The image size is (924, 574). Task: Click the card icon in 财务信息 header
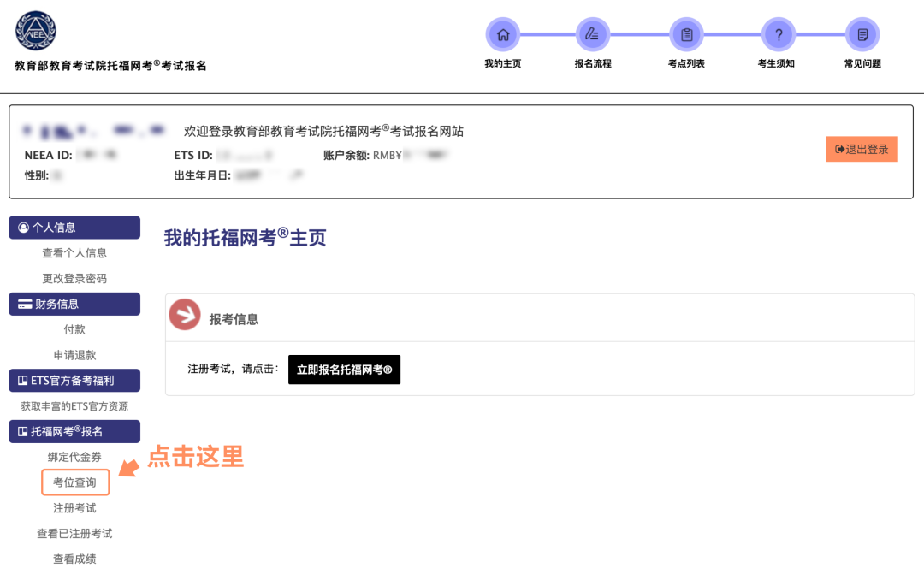(25, 304)
